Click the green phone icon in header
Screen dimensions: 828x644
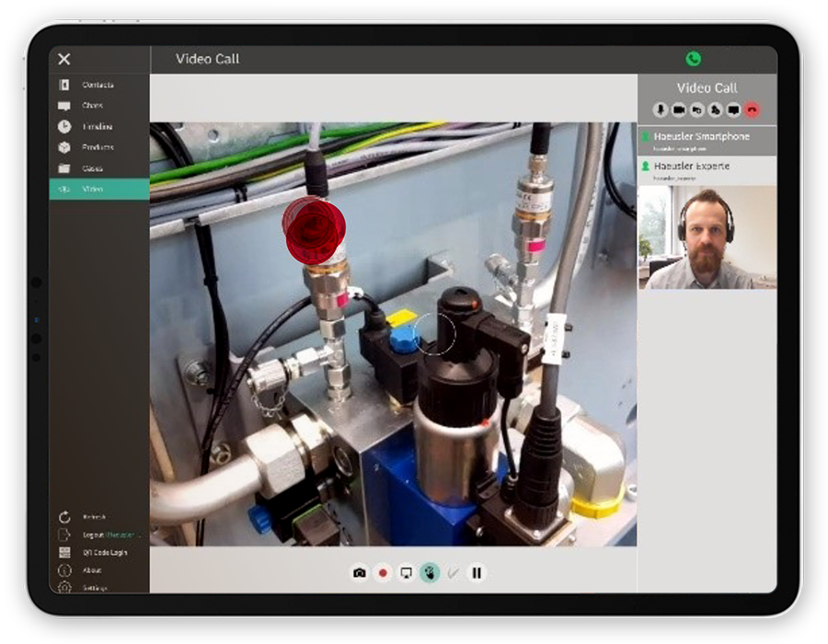693,59
